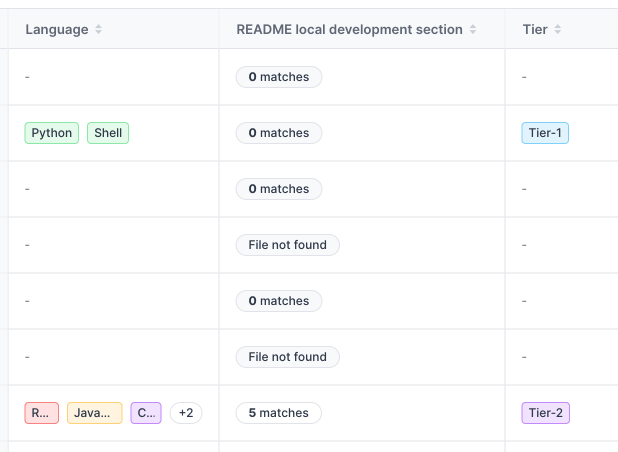Open the Tier-1 badge

pyautogui.click(x=545, y=133)
